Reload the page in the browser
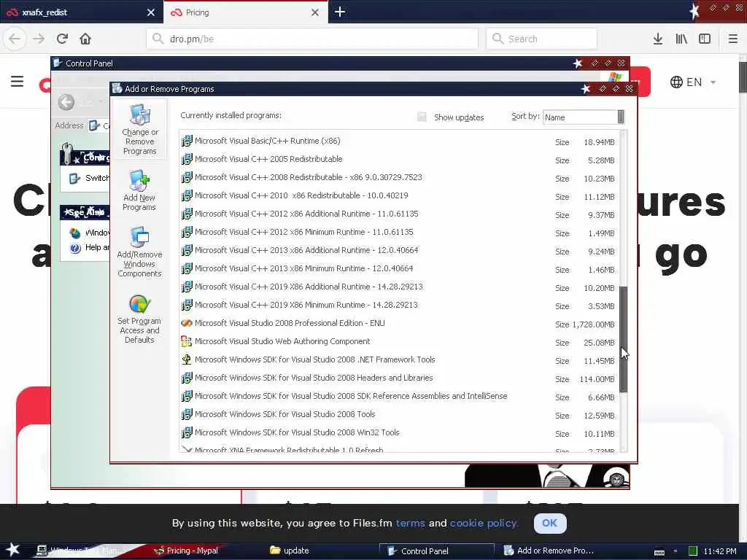The image size is (747, 560). coord(62,39)
